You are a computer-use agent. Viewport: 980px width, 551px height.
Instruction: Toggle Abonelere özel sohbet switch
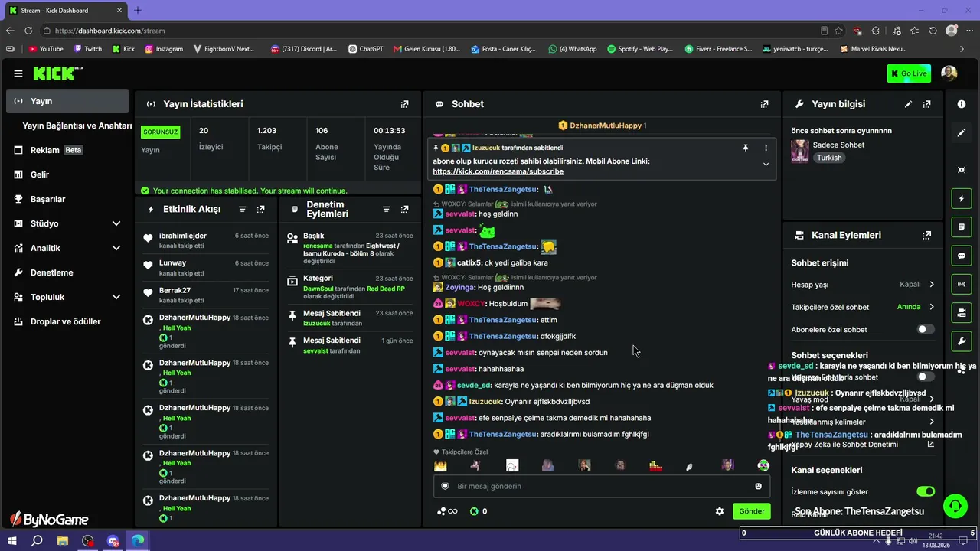pyautogui.click(x=926, y=329)
